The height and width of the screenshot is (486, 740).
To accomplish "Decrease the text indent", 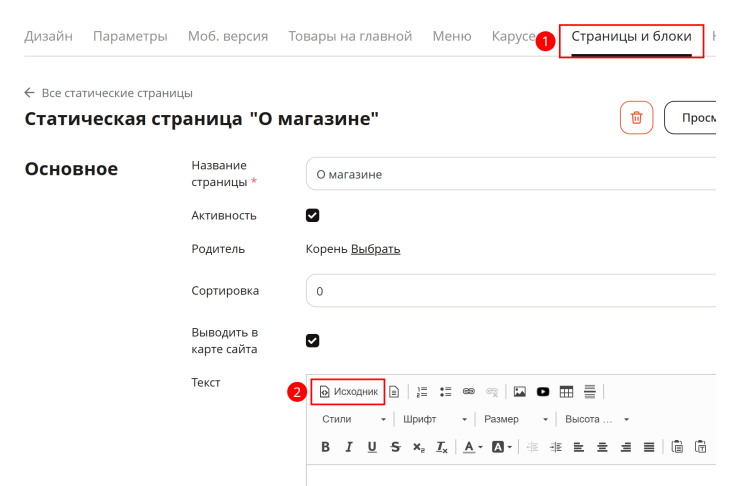I will tap(532, 447).
